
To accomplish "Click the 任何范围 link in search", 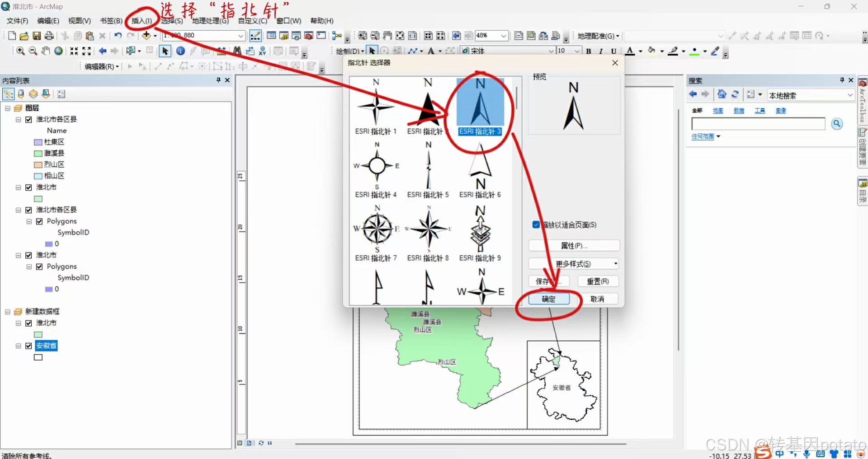I will (x=703, y=136).
